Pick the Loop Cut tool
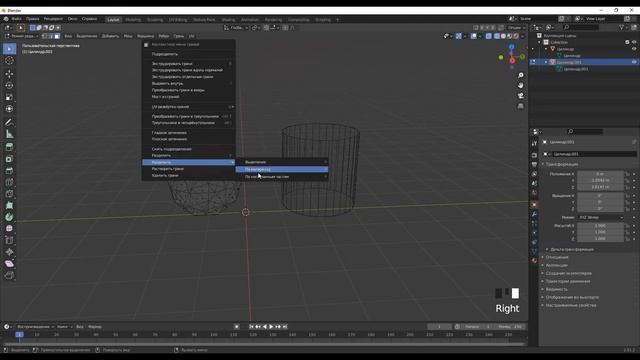This screenshot has height=360, width=640. coord(9,182)
